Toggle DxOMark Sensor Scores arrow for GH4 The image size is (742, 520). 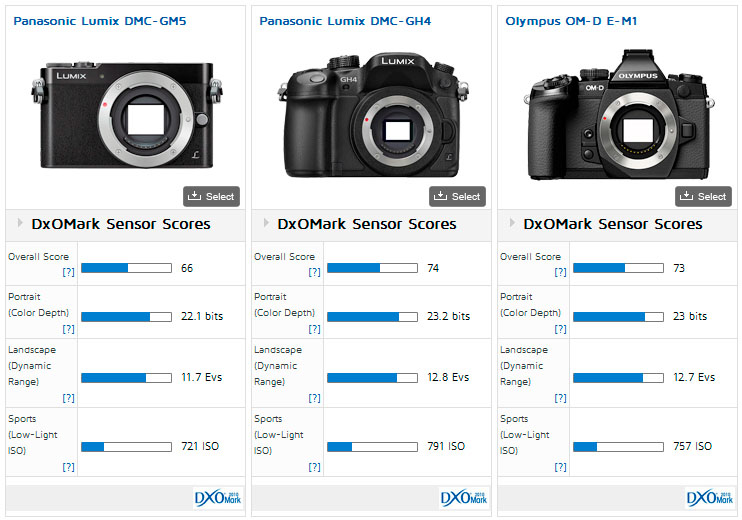(x=265, y=224)
